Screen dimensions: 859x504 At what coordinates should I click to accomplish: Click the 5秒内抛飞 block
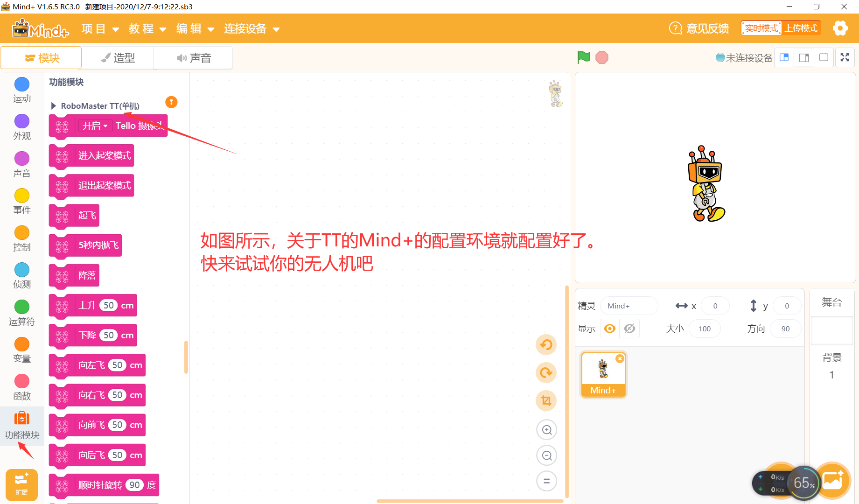pyautogui.click(x=85, y=245)
